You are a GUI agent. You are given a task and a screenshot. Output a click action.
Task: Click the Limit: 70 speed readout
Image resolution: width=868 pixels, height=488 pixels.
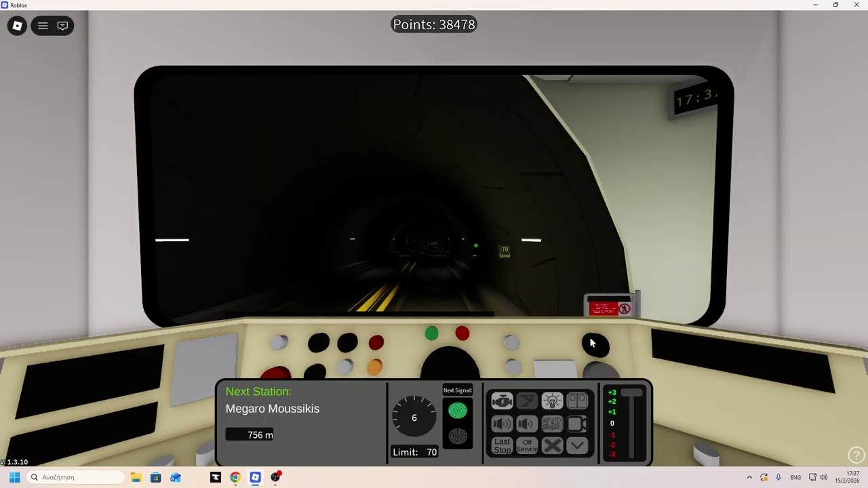click(414, 452)
